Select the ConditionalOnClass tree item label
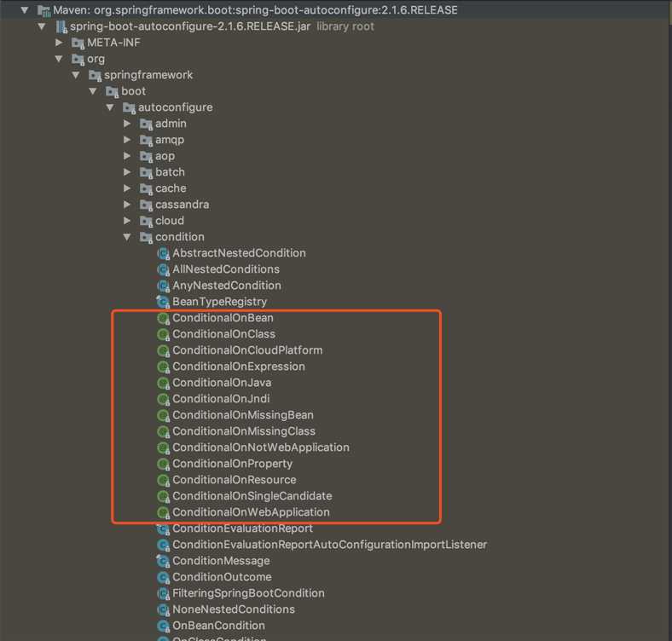Screen dimensions: 672x641 [x=223, y=334]
